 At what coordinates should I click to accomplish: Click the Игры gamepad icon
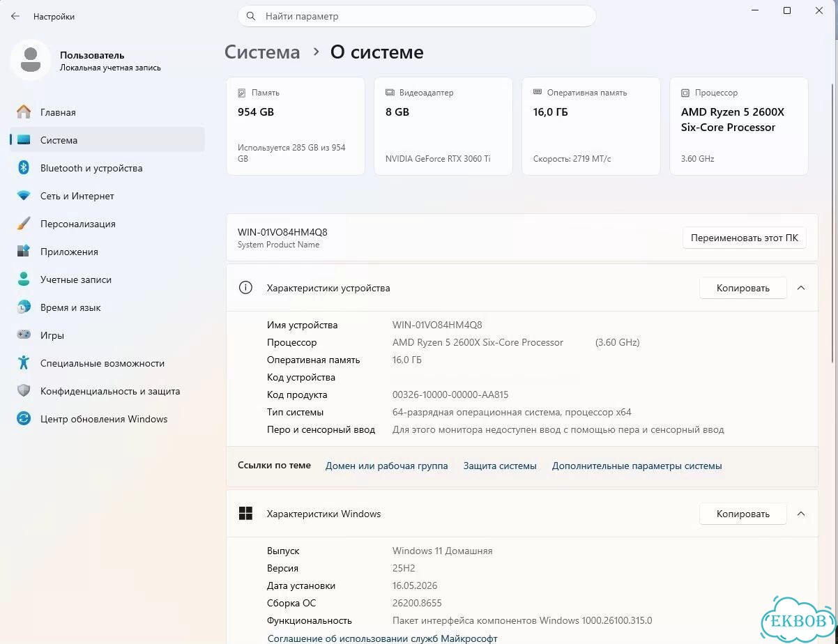[x=24, y=335]
